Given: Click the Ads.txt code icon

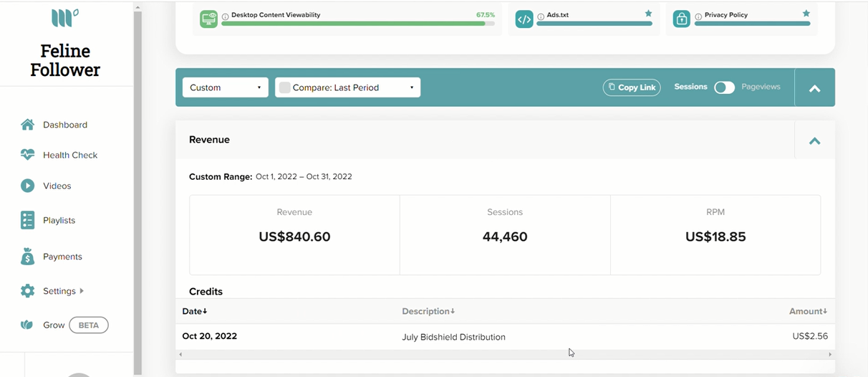Looking at the screenshot, I should coord(524,19).
